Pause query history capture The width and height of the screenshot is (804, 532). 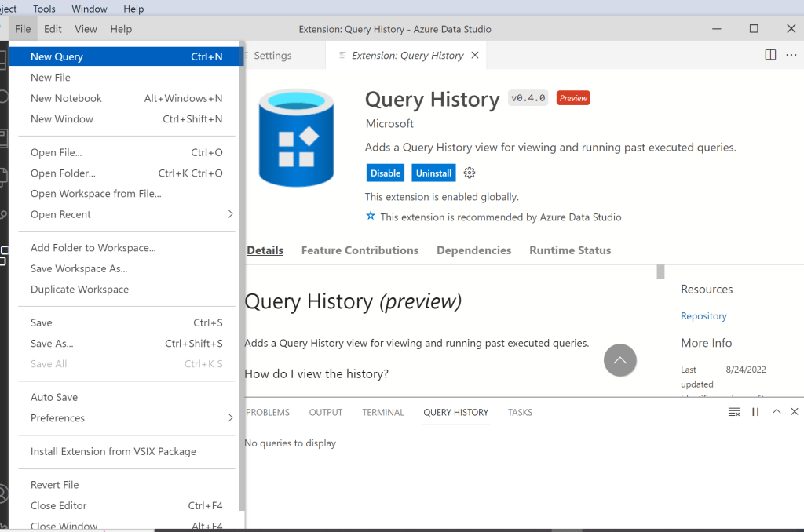[x=755, y=412]
